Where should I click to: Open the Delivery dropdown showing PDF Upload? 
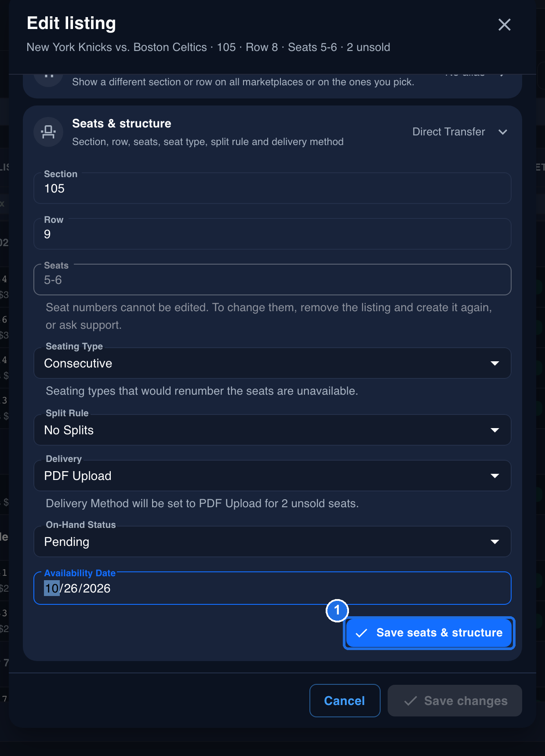coord(272,476)
